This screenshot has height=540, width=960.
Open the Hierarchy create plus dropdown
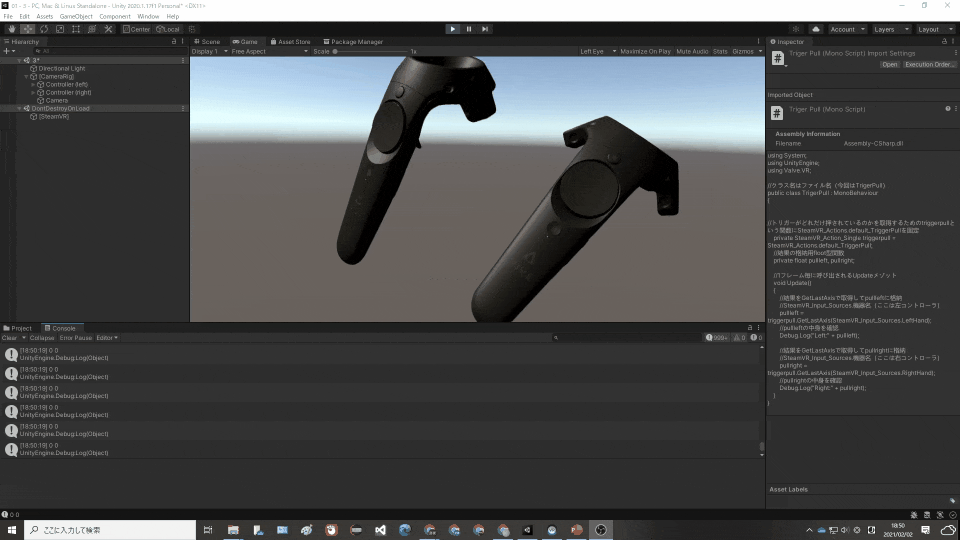click(9, 51)
